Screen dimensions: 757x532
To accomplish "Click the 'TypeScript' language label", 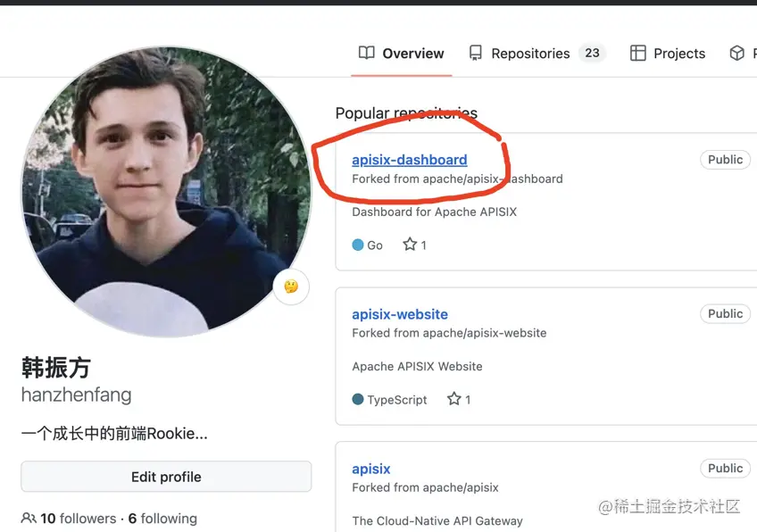I will pos(397,400).
